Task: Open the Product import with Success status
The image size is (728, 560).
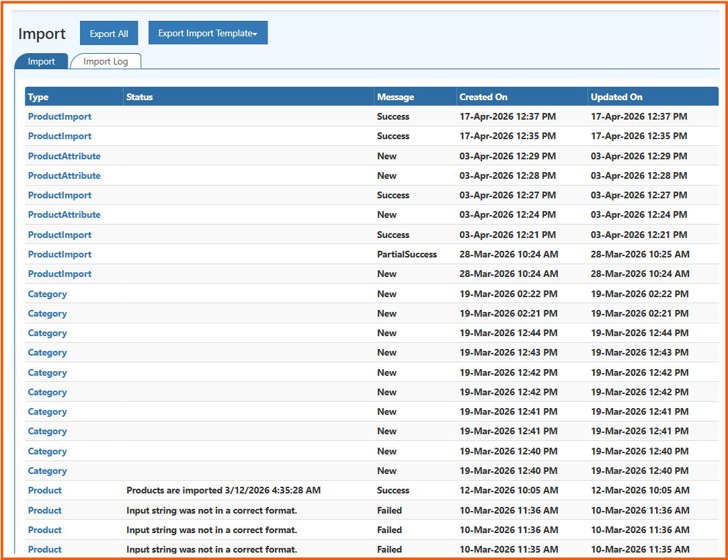Action: (44, 490)
